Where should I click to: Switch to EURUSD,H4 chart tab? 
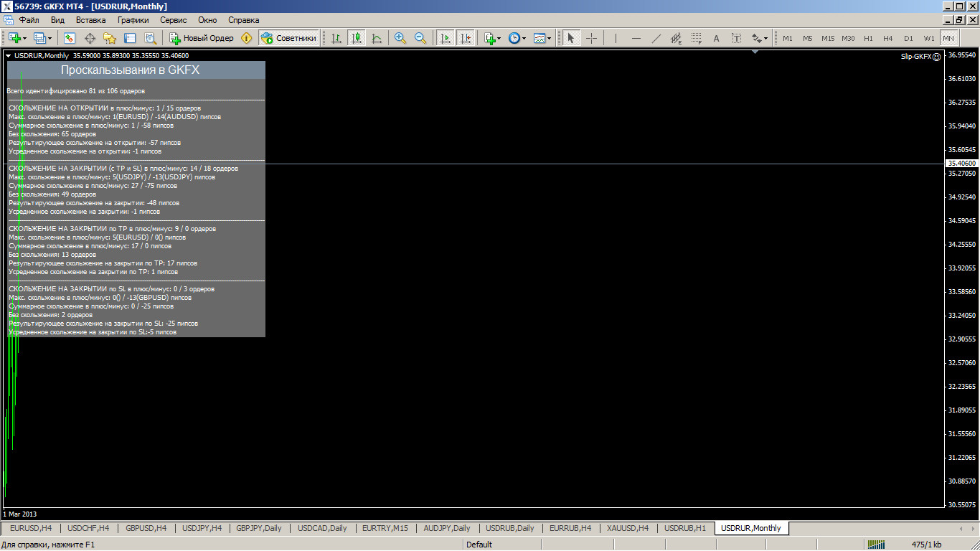point(31,528)
